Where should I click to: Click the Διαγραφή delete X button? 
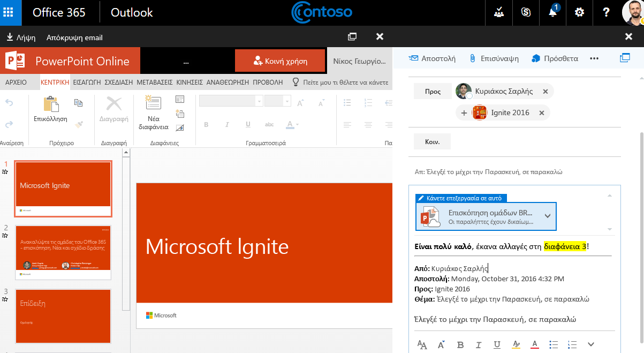[x=113, y=110]
